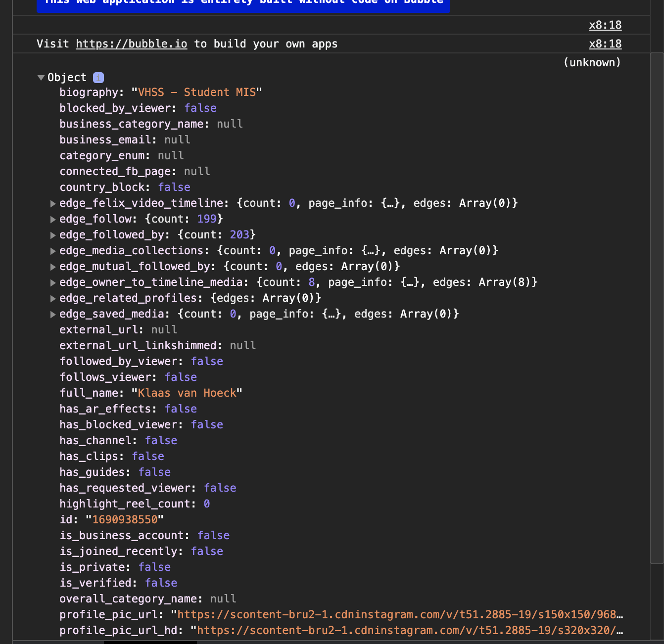Expand edge_related_profiles property

(53, 298)
